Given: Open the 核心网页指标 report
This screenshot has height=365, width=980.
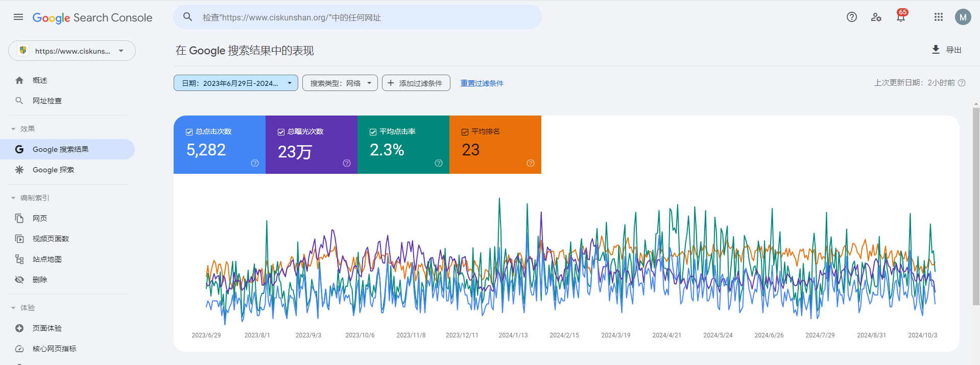Looking at the screenshot, I should pos(67,349).
